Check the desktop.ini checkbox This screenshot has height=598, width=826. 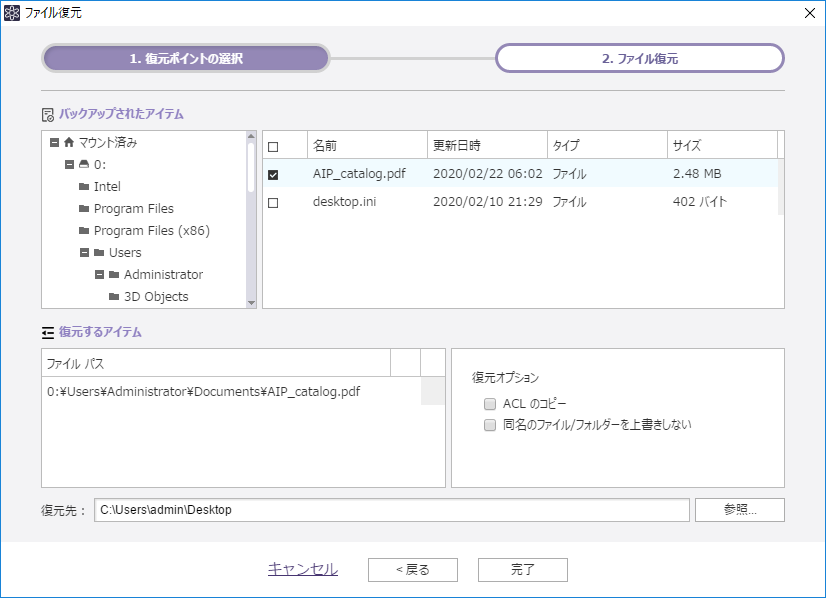273,203
